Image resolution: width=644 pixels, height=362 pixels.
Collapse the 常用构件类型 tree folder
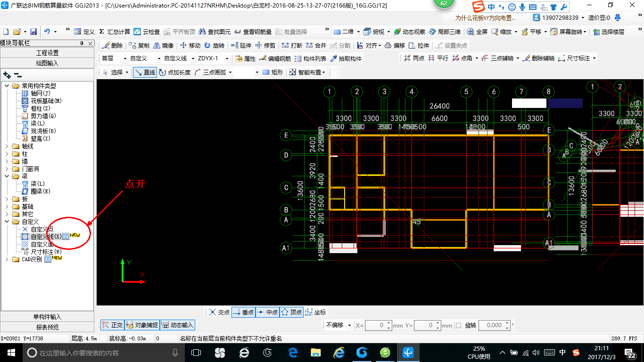point(7,86)
